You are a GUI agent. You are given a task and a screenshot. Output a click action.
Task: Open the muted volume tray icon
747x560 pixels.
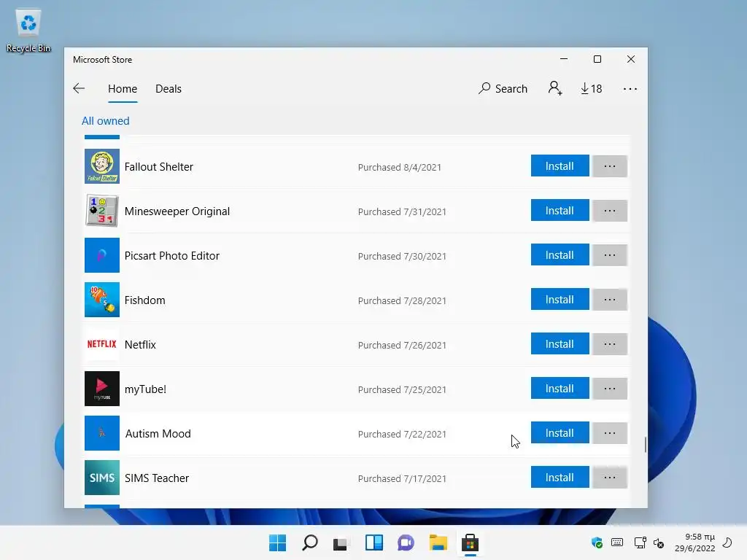coord(659,542)
